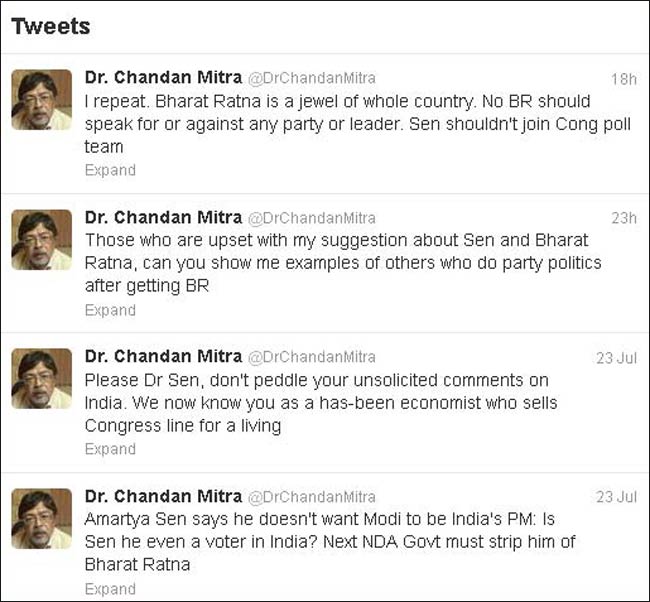Image resolution: width=650 pixels, height=602 pixels.
Task: Open Dr. Chandan Mitra name on 23h tweet
Action: click(x=163, y=217)
